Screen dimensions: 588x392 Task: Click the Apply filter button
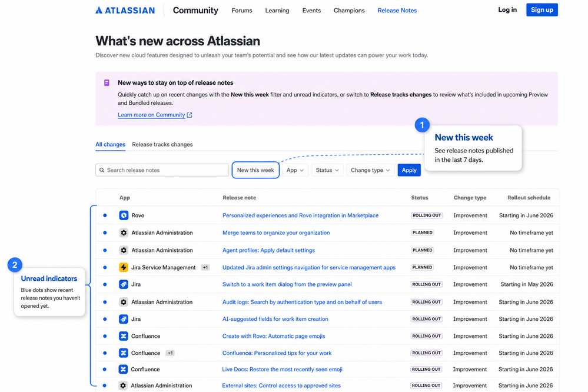tap(409, 170)
